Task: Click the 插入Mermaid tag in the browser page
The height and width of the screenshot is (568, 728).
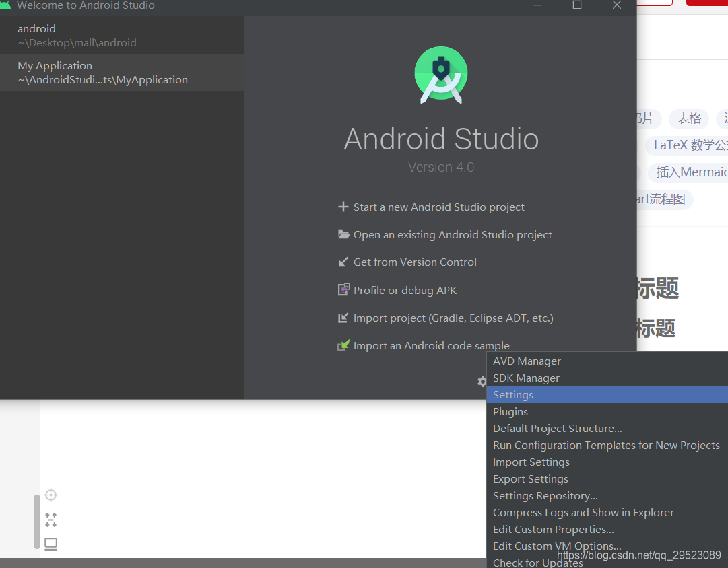Action: point(688,173)
